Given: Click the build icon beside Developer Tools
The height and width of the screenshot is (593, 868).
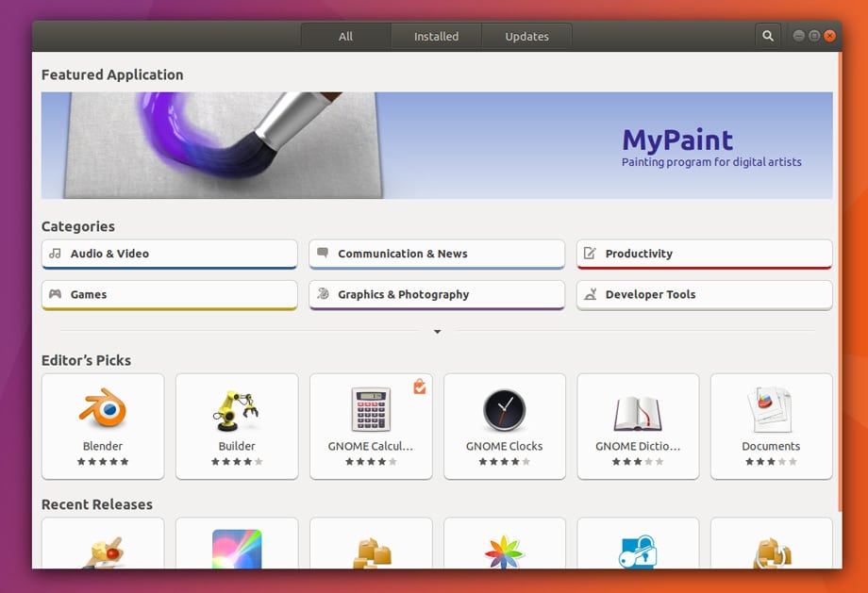Looking at the screenshot, I should point(590,294).
